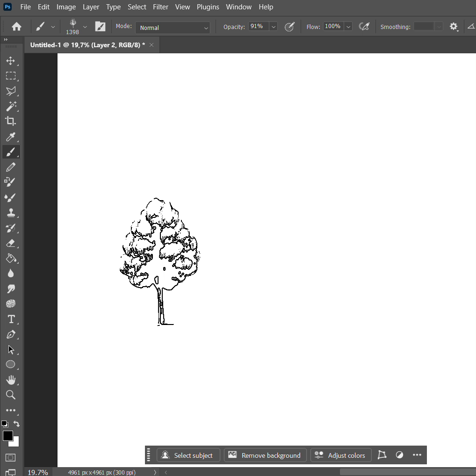Toggle pressure for opacity control
476x476 pixels.
[x=289, y=27]
